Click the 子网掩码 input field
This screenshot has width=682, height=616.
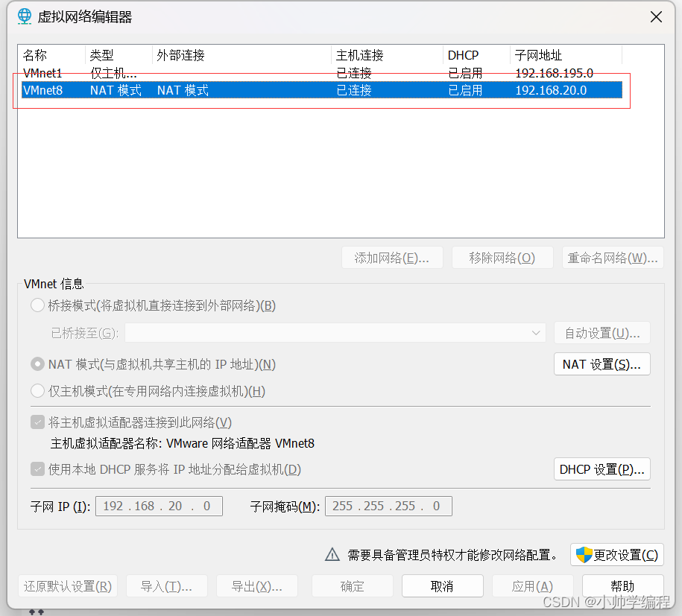(388, 506)
